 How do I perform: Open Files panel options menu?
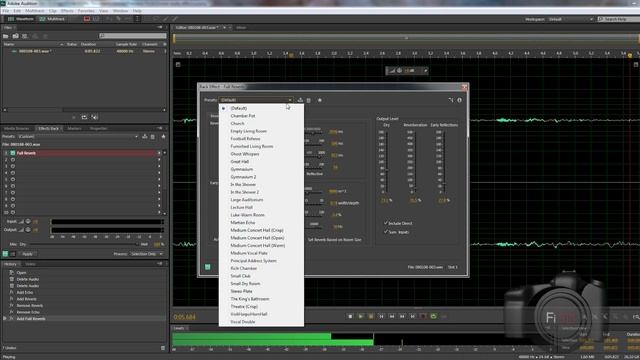(x=160, y=27)
